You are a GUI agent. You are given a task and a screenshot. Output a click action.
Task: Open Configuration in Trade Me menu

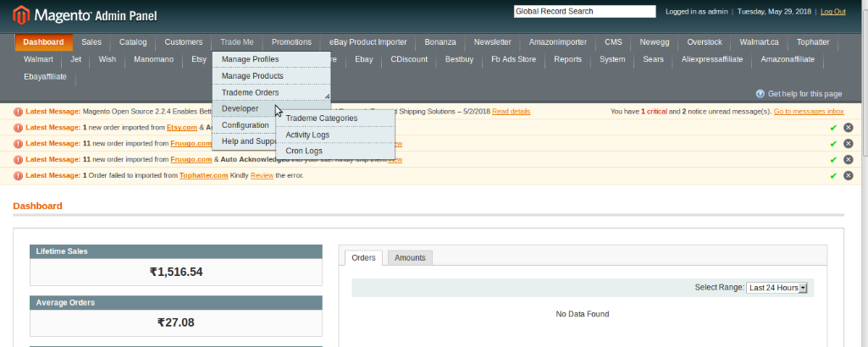pyautogui.click(x=246, y=125)
